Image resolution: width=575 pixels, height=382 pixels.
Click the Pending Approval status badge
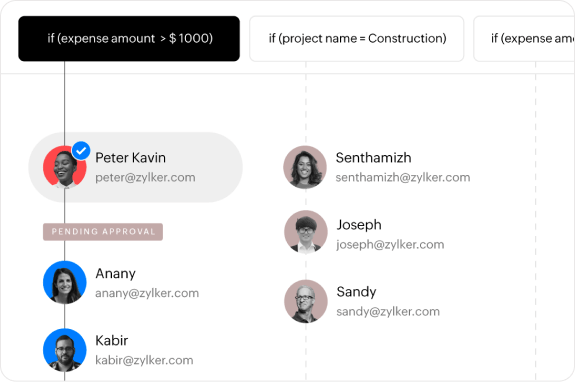click(x=103, y=232)
